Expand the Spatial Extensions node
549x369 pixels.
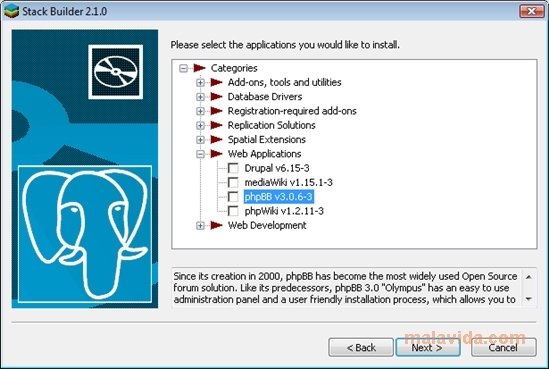click(200, 140)
